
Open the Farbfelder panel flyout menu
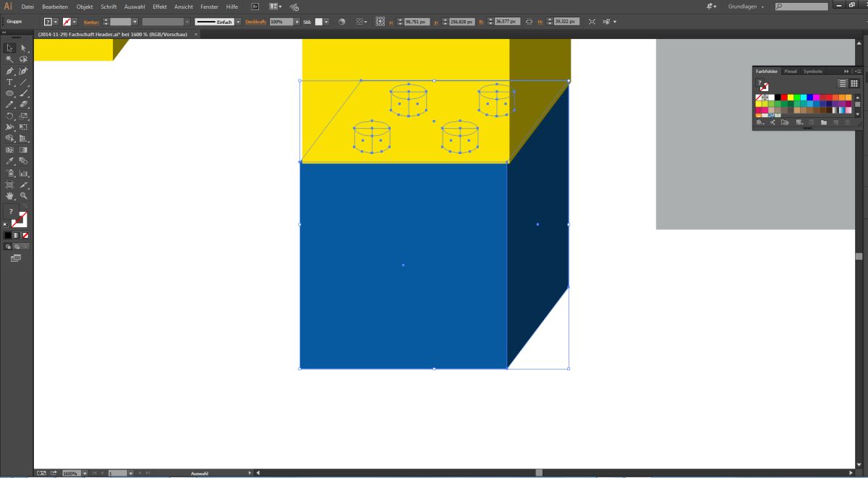point(858,71)
